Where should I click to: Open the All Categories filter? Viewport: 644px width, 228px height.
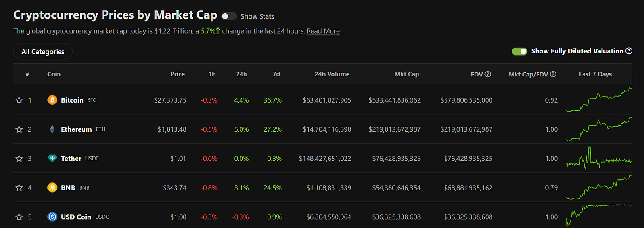pyautogui.click(x=43, y=52)
